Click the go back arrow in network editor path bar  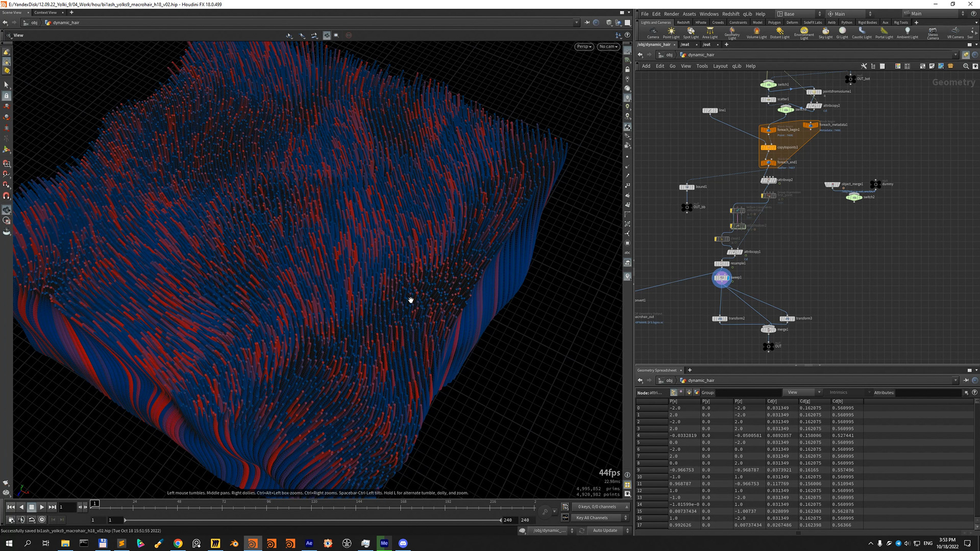pos(640,55)
